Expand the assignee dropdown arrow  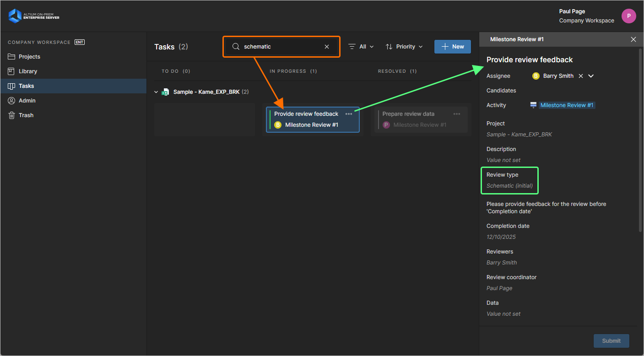tap(591, 76)
